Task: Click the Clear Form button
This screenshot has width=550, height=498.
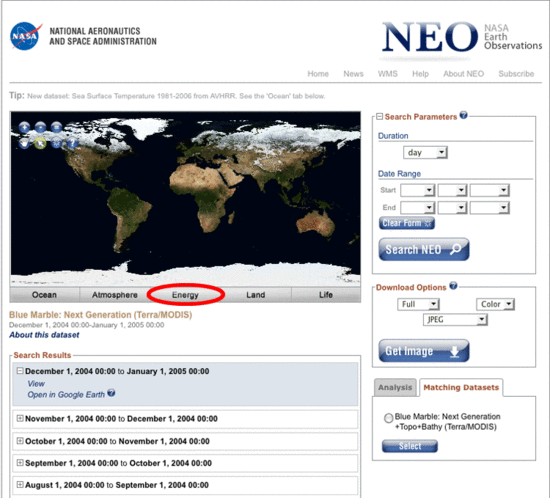Action: (x=407, y=223)
